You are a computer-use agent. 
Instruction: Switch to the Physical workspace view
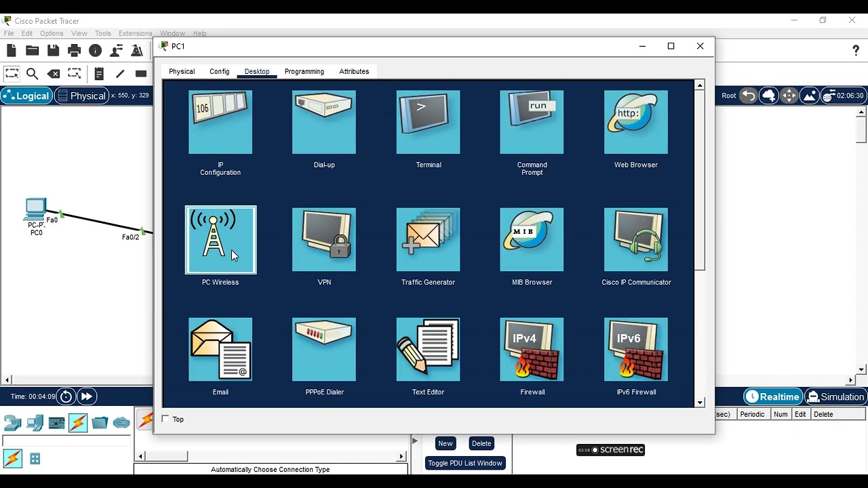click(x=81, y=96)
